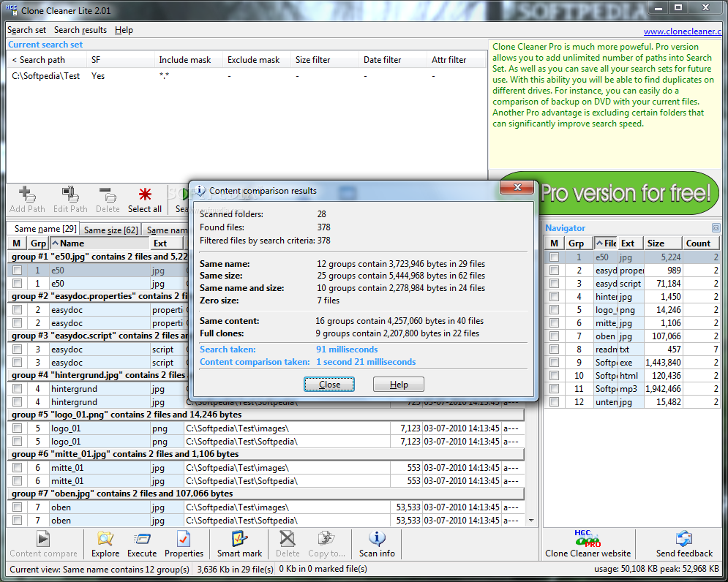
Task: Click the Smart mark icon
Action: point(239,539)
